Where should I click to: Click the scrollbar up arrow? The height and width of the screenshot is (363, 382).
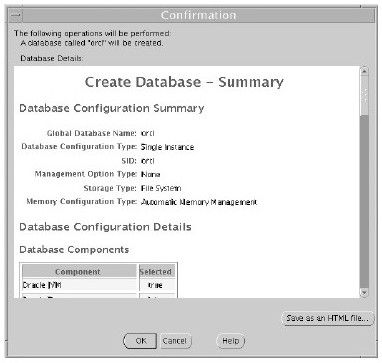pyautogui.click(x=364, y=71)
